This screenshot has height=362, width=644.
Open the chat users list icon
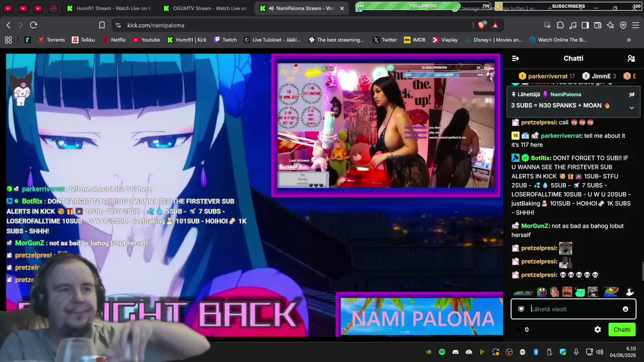(631, 58)
